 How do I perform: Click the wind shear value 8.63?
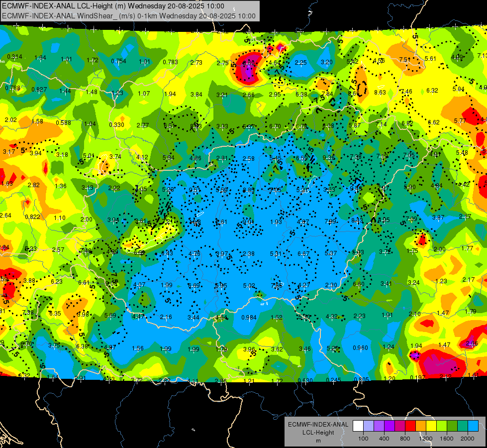(380, 92)
